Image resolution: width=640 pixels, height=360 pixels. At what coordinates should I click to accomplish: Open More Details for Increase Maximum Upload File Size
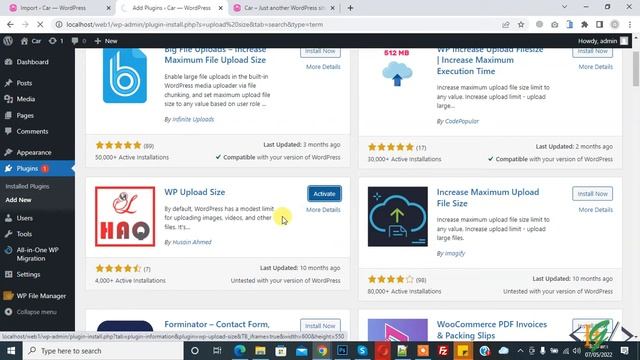(x=595, y=210)
